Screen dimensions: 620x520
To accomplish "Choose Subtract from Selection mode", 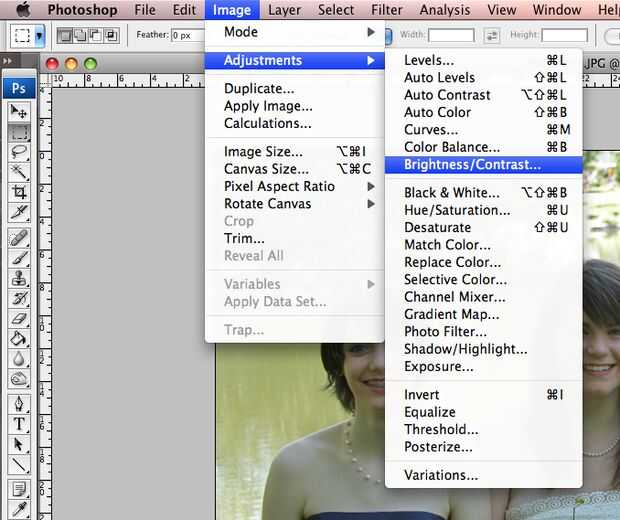I will tap(95, 36).
